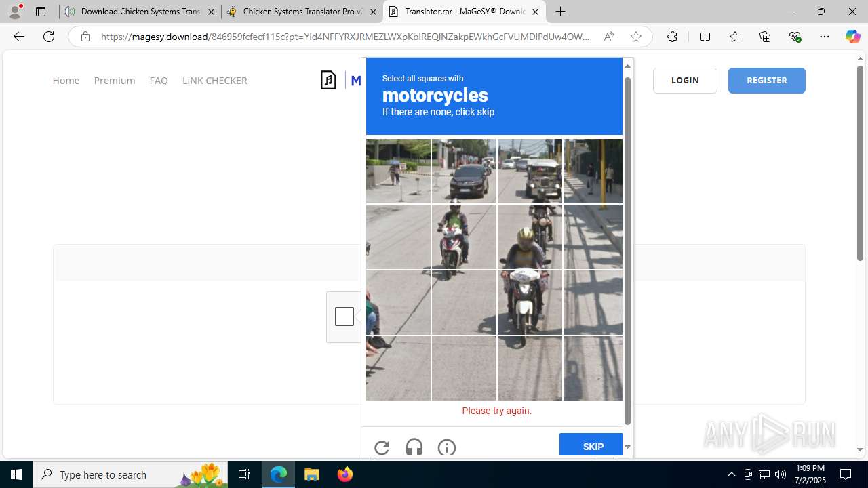Close the Translator.rar tab
The height and width of the screenshot is (488, 868).
(x=535, y=12)
